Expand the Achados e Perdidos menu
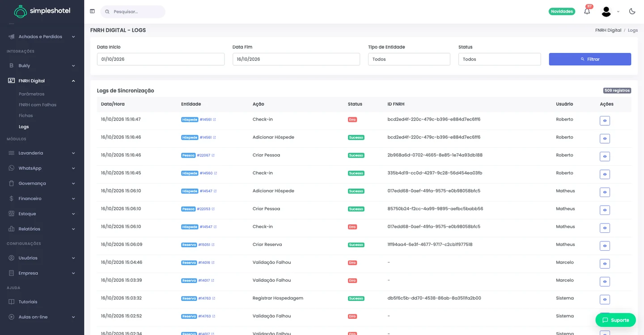The height and width of the screenshot is (335, 644). 42,37
